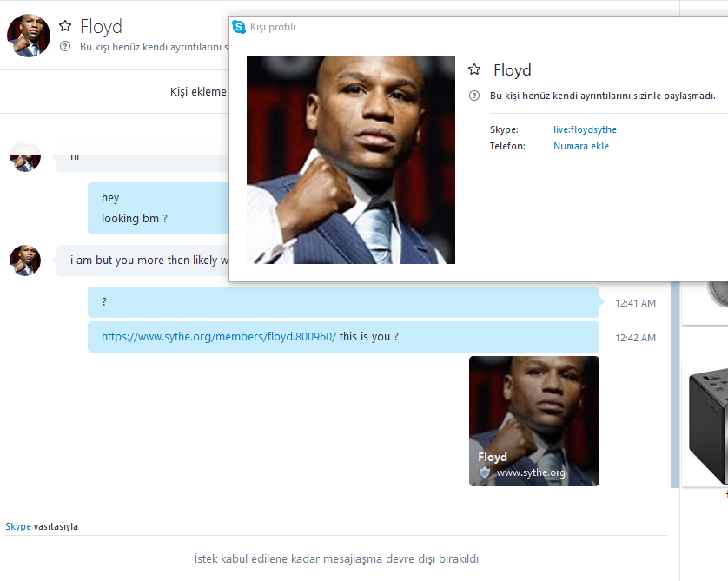Open the sythe.org members floyd link
This screenshot has height=581, width=728.
pyautogui.click(x=219, y=336)
